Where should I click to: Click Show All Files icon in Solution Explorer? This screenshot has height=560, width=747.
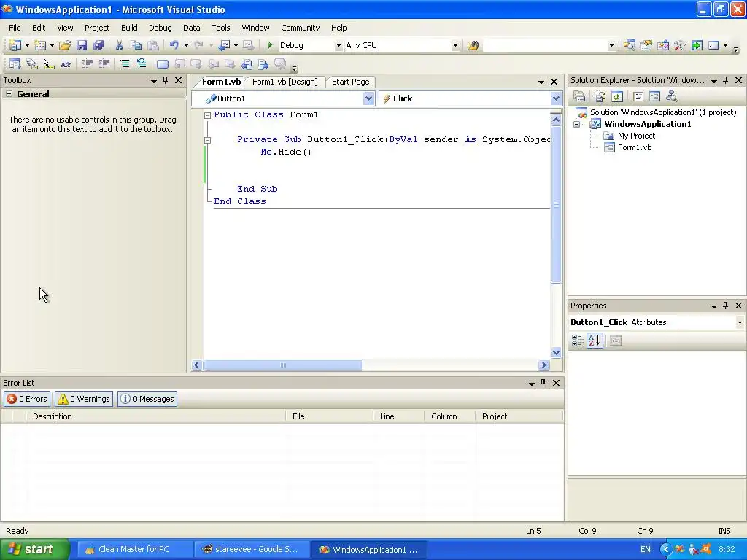[x=600, y=97]
